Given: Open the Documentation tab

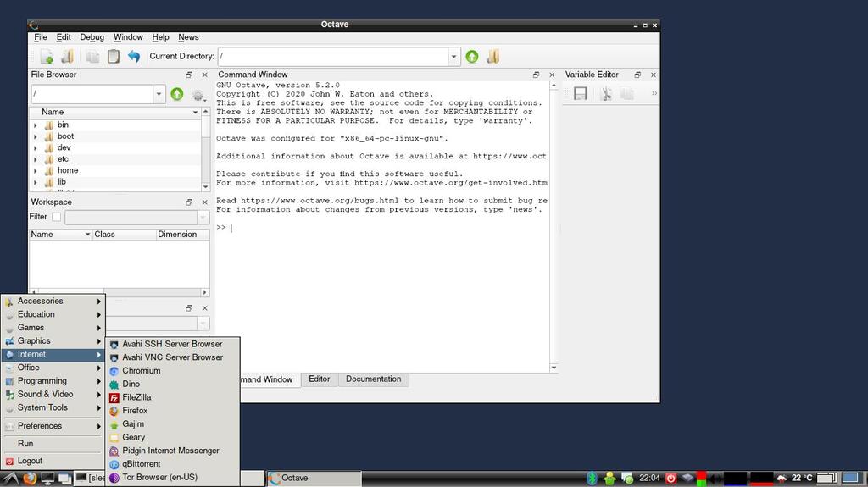Looking at the screenshot, I should click(x=373, y=379).
